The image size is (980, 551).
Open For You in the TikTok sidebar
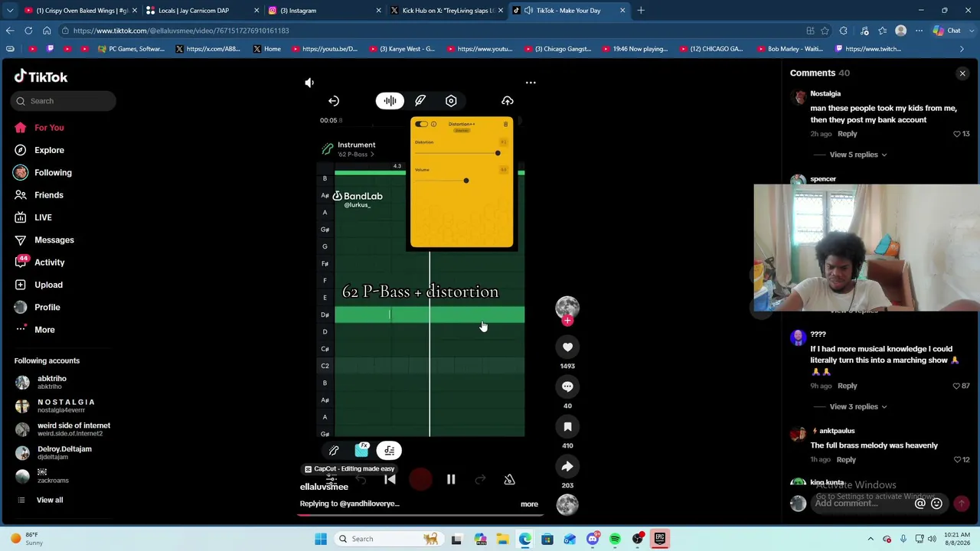click(49, 128)
